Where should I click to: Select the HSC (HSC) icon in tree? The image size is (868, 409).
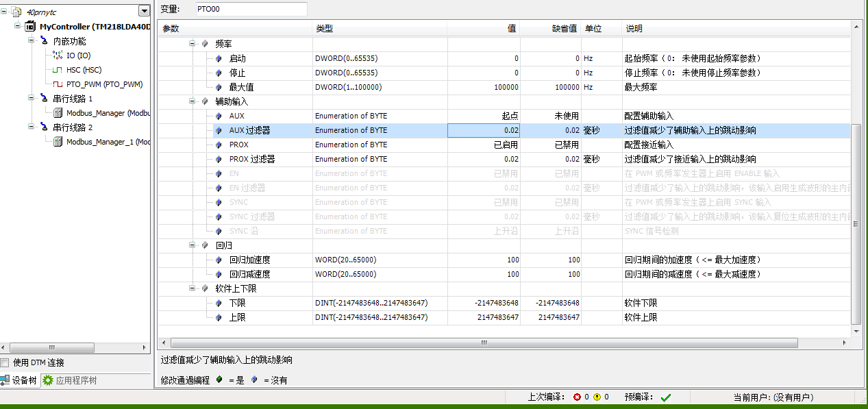[x=58, y=70]
